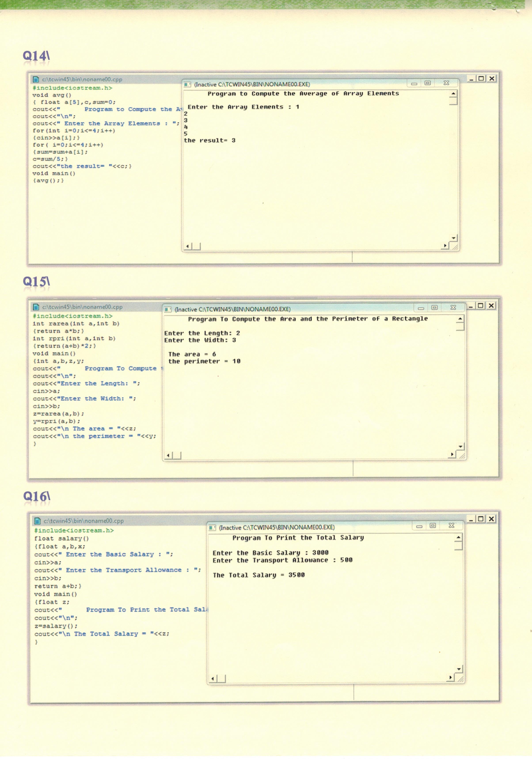532x759 pixels.
Task: Click the scroll-right arrow in the Q14 output window
Action: click(445, 246)
